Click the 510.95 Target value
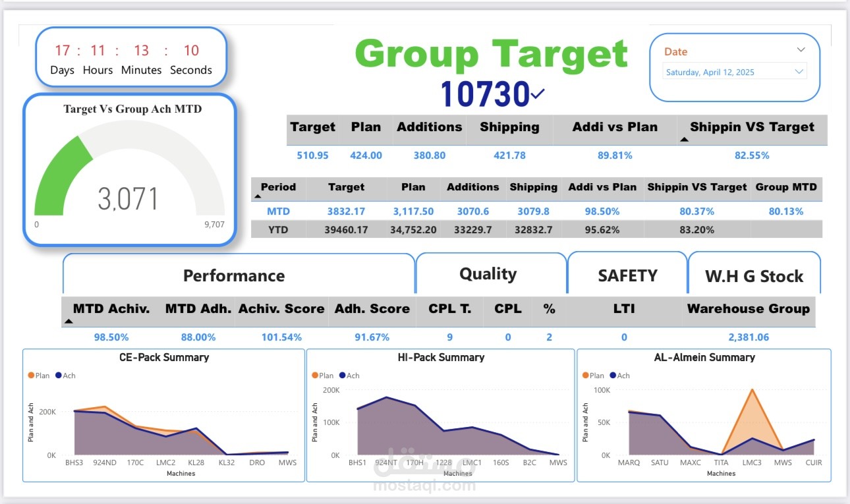Viewport: 850px width, 504px height. click(312, 155)
